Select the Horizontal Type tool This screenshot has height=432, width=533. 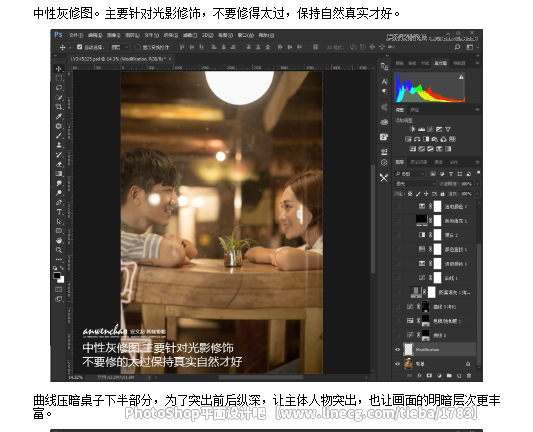coord(59,212)
